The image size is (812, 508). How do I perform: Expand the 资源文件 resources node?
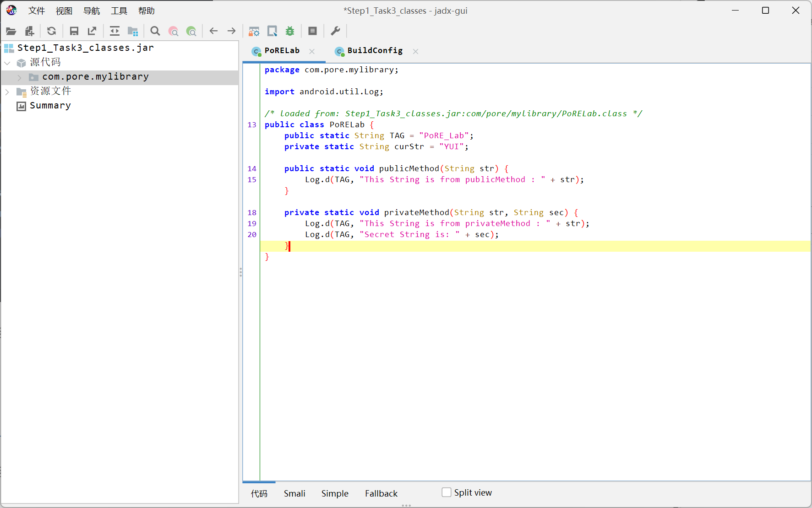(7, 92)
